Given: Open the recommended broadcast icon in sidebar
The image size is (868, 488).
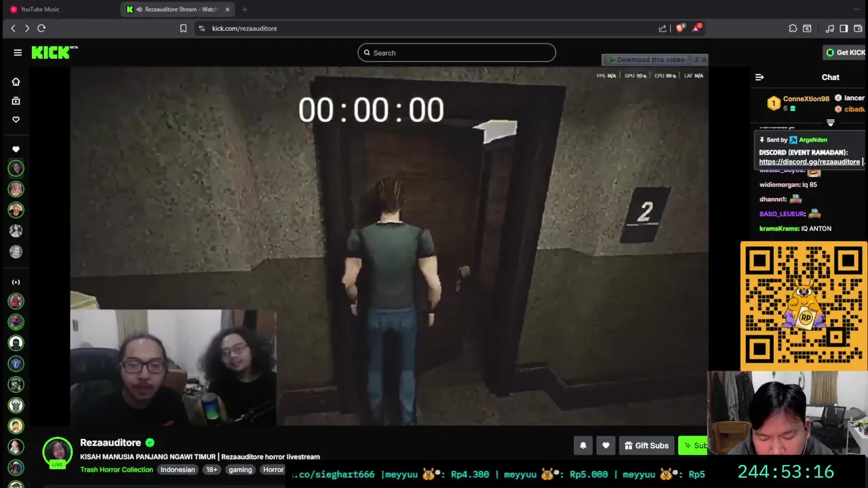Looking at the screenshot, I should [16, 282].
